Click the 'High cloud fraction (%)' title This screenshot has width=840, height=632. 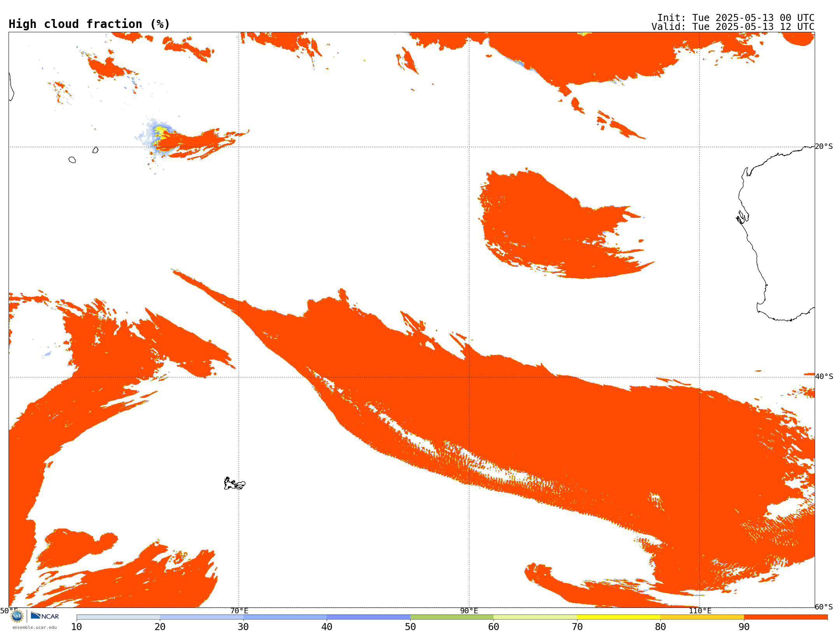point(89,24)
